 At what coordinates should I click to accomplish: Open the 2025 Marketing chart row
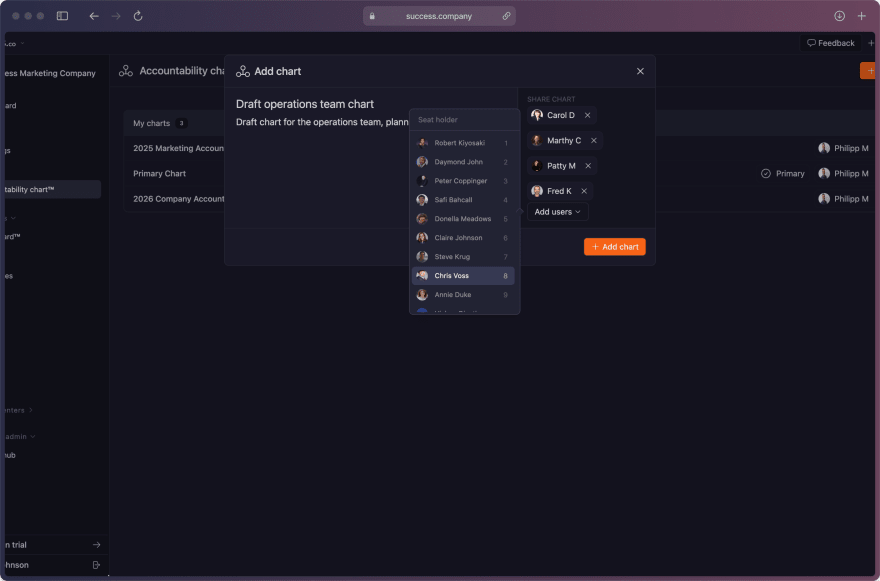(x=178, y=148)
